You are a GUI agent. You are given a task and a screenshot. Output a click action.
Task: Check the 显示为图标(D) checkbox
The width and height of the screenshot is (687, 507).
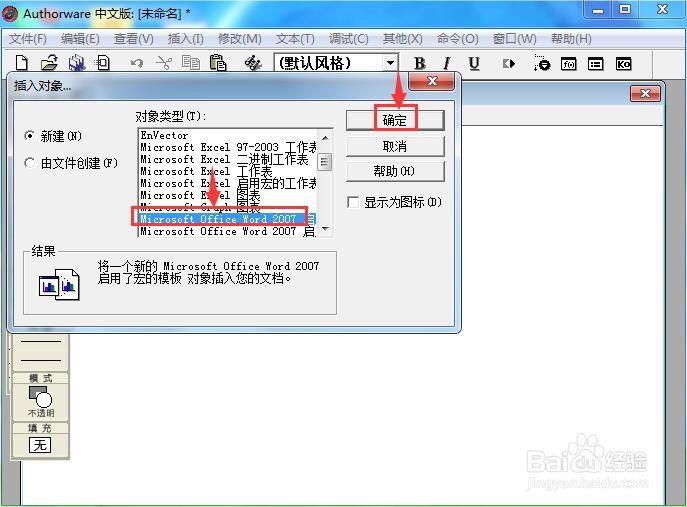tap(353, 202)
